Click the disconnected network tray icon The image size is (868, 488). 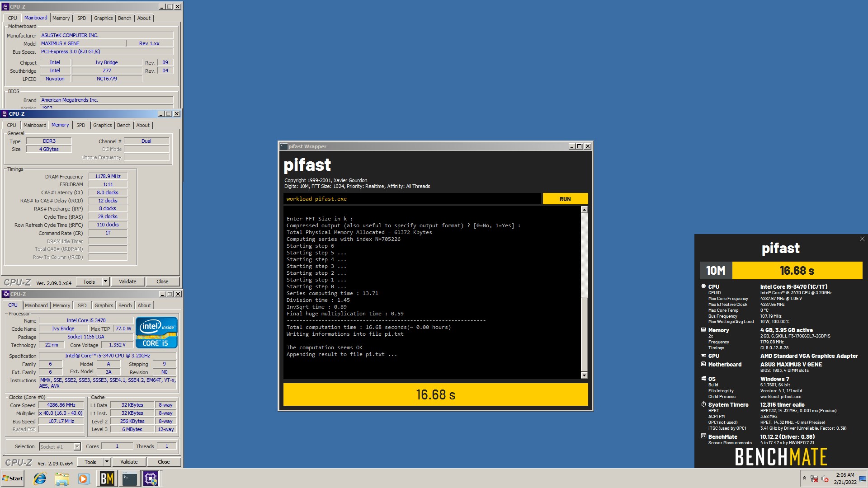click(x=814, y=479)
